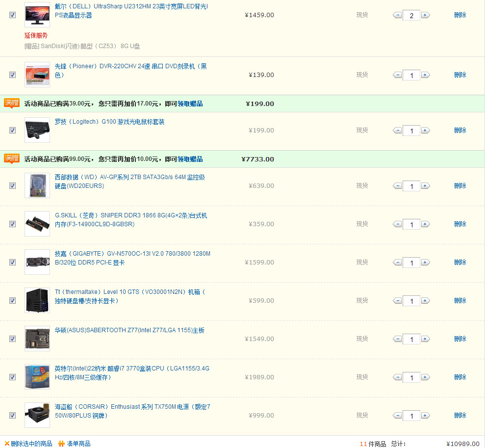This screenshot has height=448, width=485.
Task: Open the DELL monitor thumbnail image
Action: pos(37,15)
